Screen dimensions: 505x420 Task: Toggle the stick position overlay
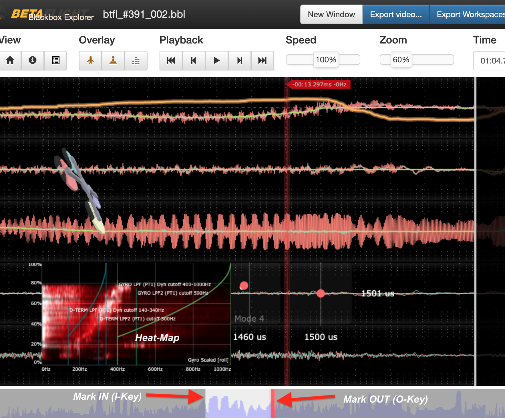(x=113, y=61)
